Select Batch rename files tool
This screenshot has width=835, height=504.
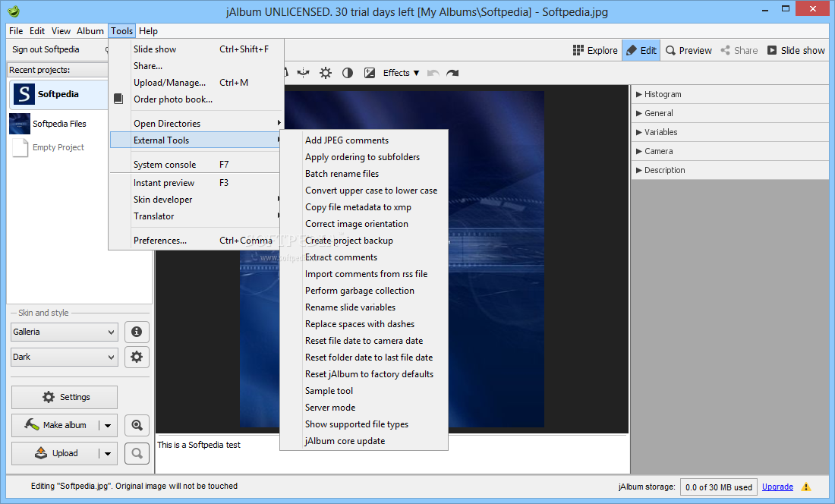[x=364, y=174]
